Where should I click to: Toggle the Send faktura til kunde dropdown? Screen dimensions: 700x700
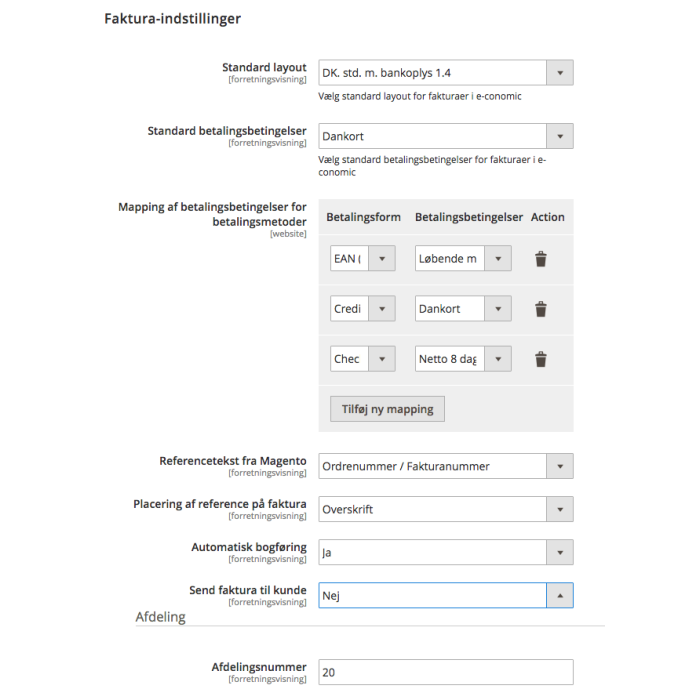(446, 595)
